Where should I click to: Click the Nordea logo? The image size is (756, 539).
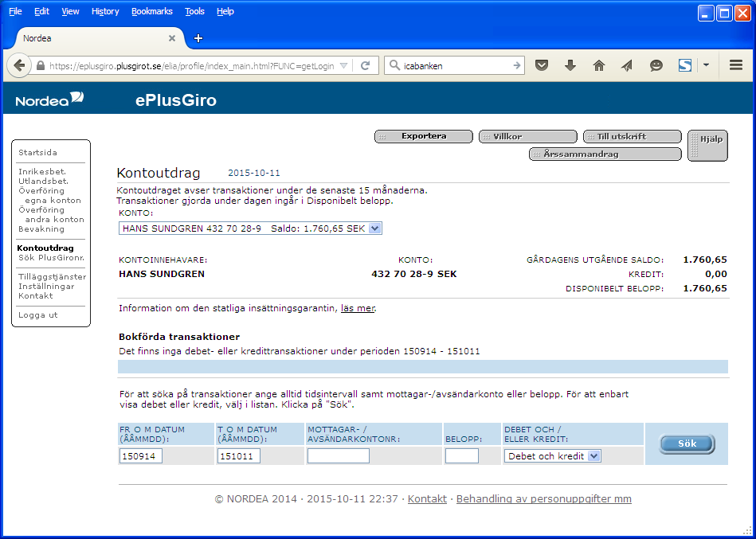coord(49,100)
